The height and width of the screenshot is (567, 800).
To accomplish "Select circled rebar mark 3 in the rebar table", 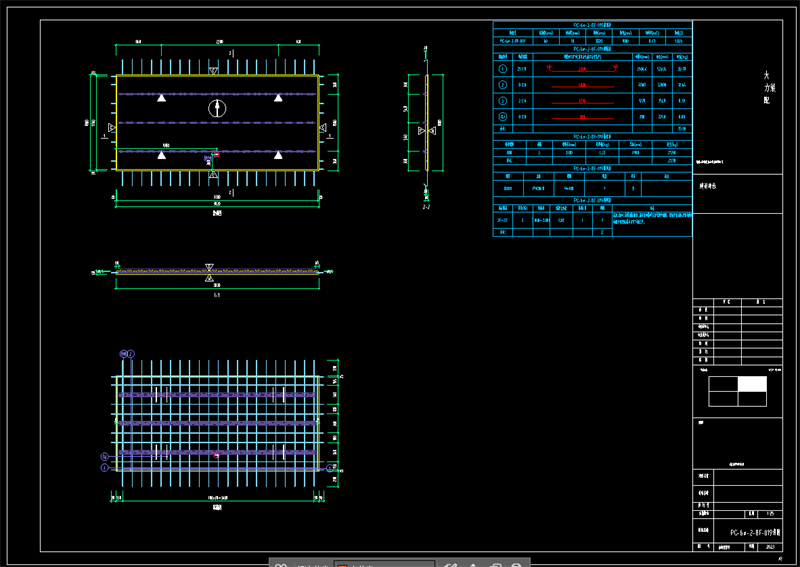I will tap(503, 101).
